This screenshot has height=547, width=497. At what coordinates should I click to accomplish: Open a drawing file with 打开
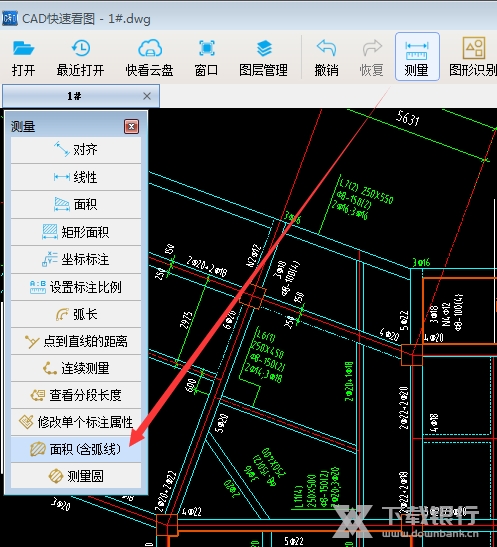[x=23, y=58]
